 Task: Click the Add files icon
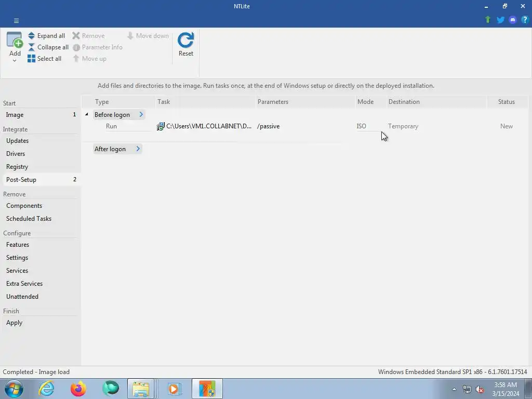pos(15,40)
